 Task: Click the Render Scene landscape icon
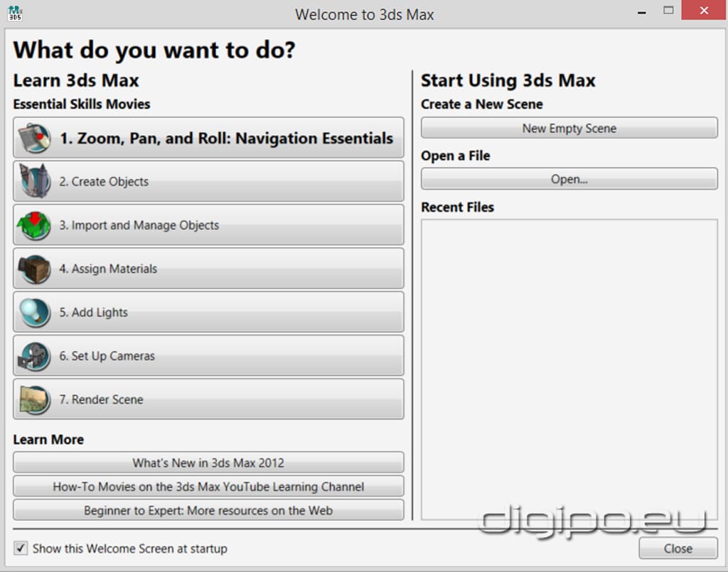coord(33,399)
